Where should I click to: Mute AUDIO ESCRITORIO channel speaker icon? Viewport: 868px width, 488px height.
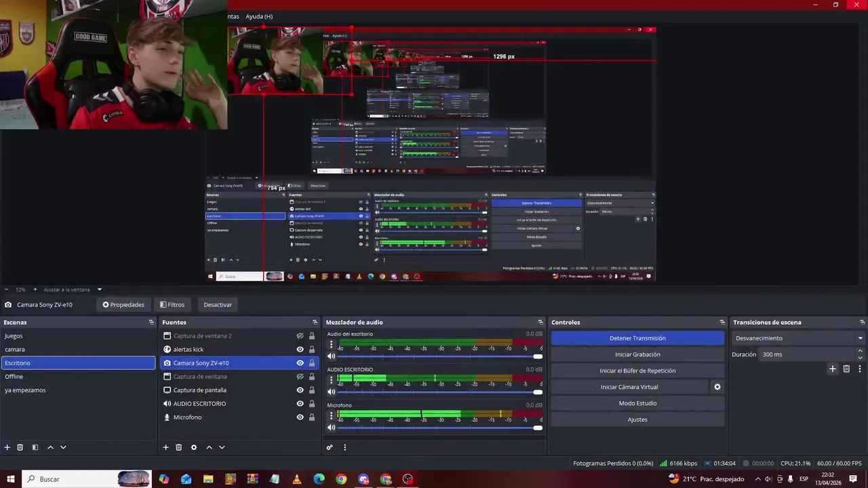(x=332, y=392)
